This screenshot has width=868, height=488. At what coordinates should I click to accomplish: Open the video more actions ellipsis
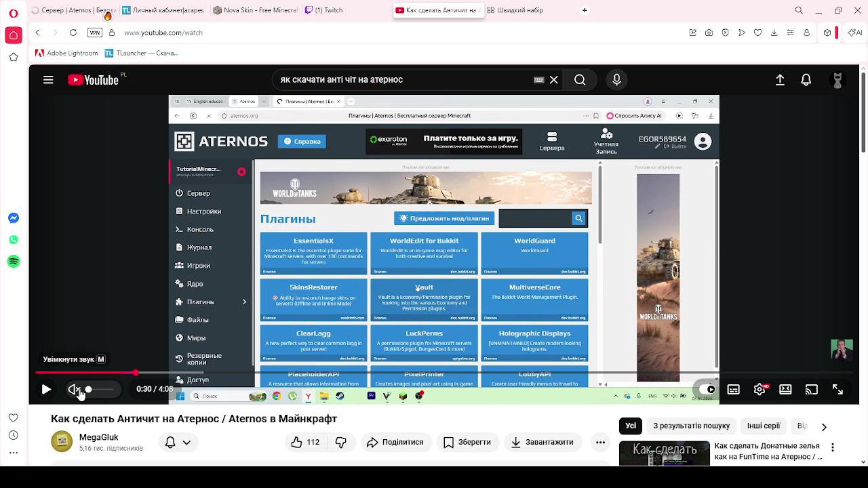(600, 443)
